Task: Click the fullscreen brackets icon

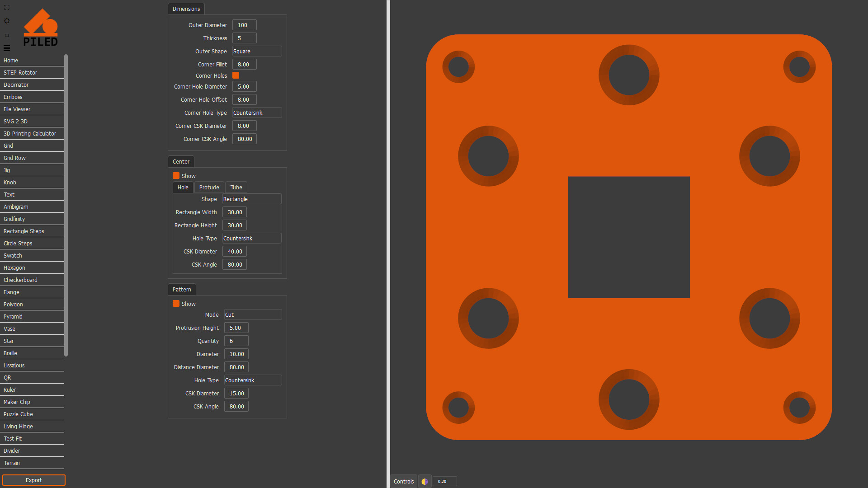Action: click(x=7, y=8)
